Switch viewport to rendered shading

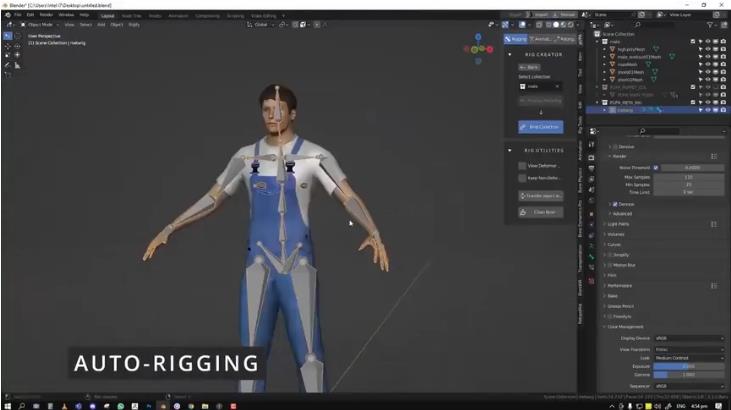[571, 25]
